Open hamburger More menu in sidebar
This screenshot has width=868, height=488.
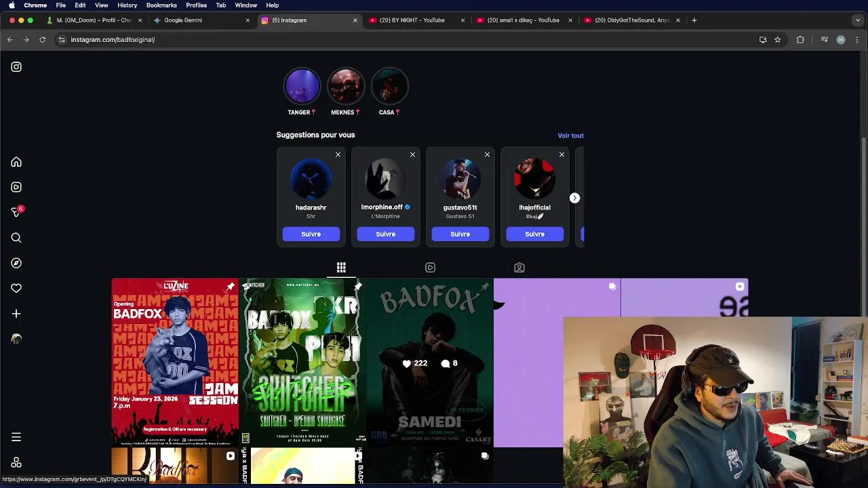point(16,437)
